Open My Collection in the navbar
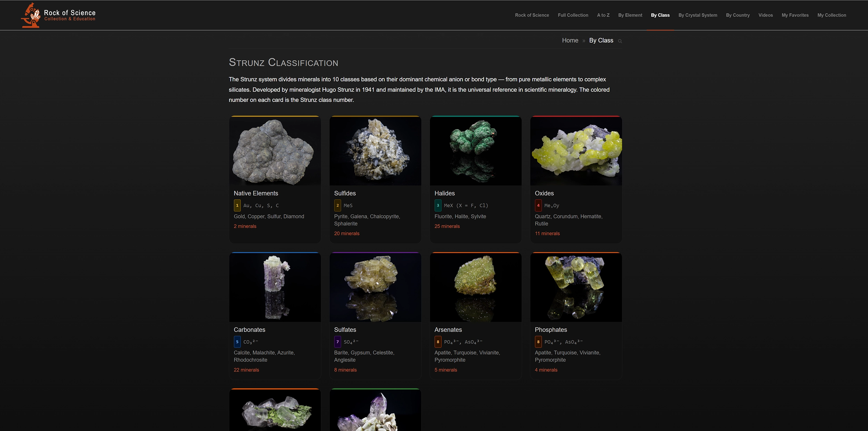Screen dimensions: 868x431 tap(832, 15)
